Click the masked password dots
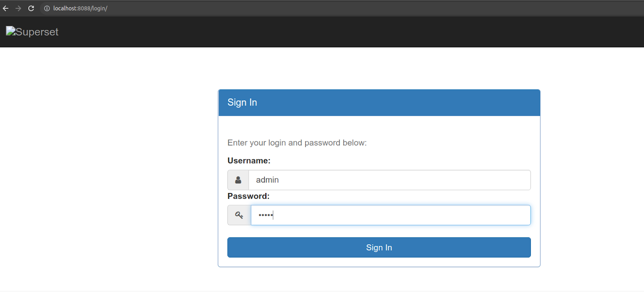The width and height of the screenshot is (644, 295). [266, 215]
